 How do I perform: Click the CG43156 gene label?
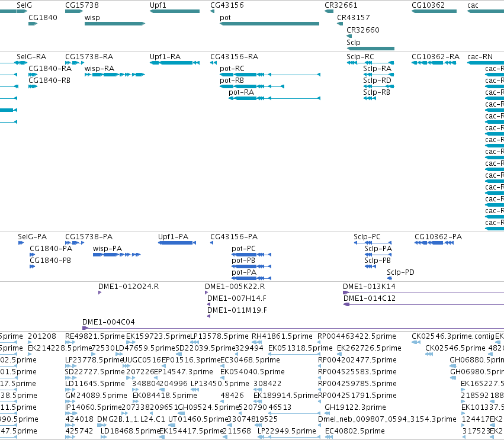[227, 5]
